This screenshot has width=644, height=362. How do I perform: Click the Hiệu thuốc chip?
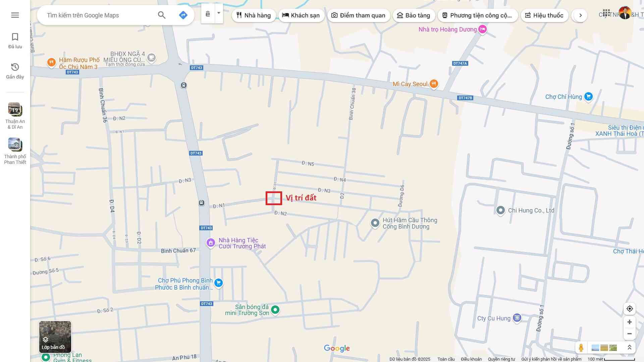544,15
